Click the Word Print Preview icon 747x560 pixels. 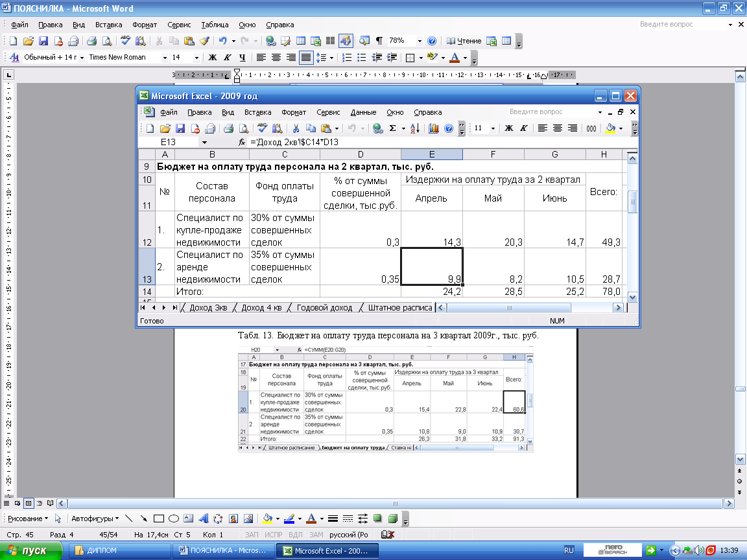[107, 41]
